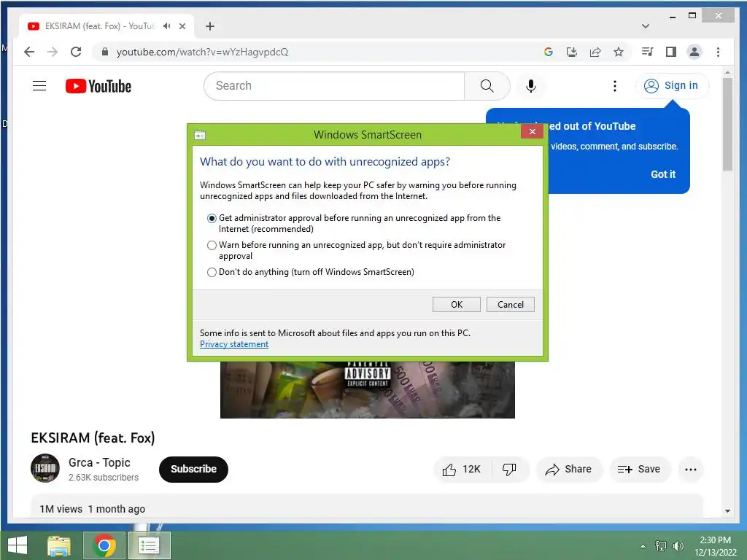The height and width of the screenshot is (560, 747).
Task: Click the video title EKSIRAM (feat. Fox)
Action: 93,437
